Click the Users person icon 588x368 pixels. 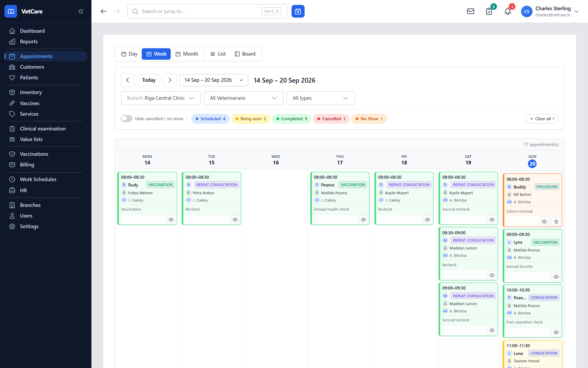(x=12, y=216)
